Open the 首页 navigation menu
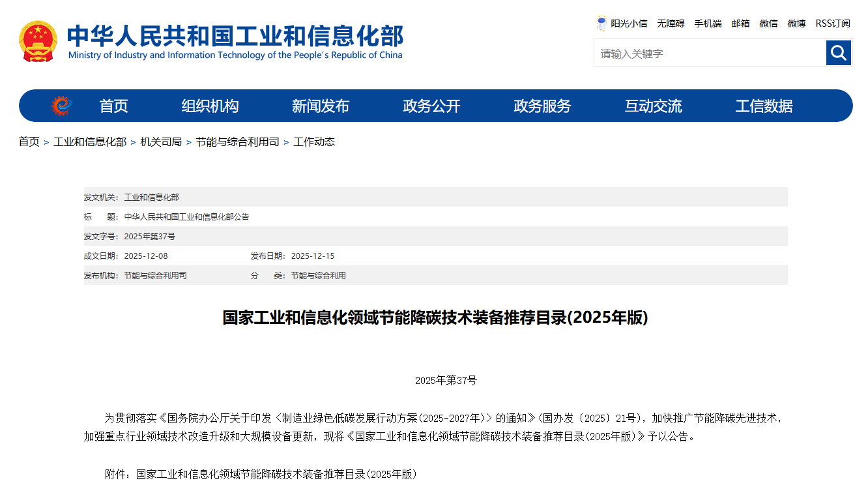Screen dimensions: 868x489 [113, 105]
